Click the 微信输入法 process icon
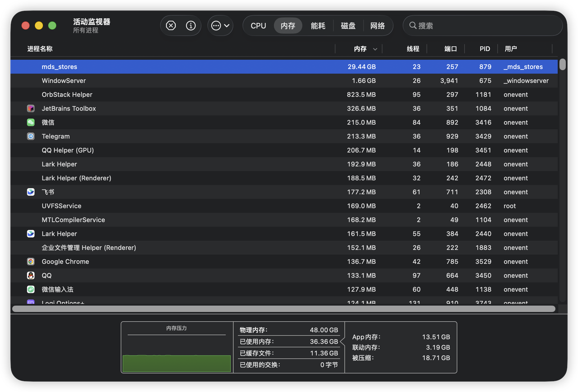This screenshot has height=392, width=578. click(31, 290)
